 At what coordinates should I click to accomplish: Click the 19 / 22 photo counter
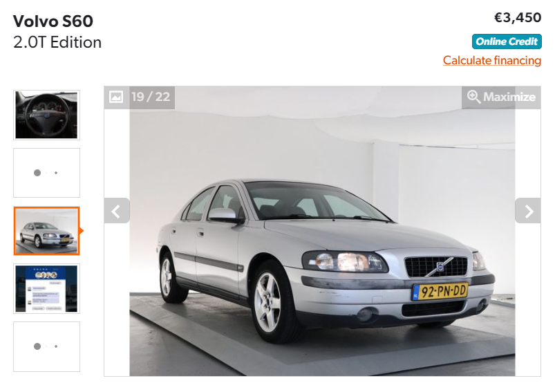[151, 97]
